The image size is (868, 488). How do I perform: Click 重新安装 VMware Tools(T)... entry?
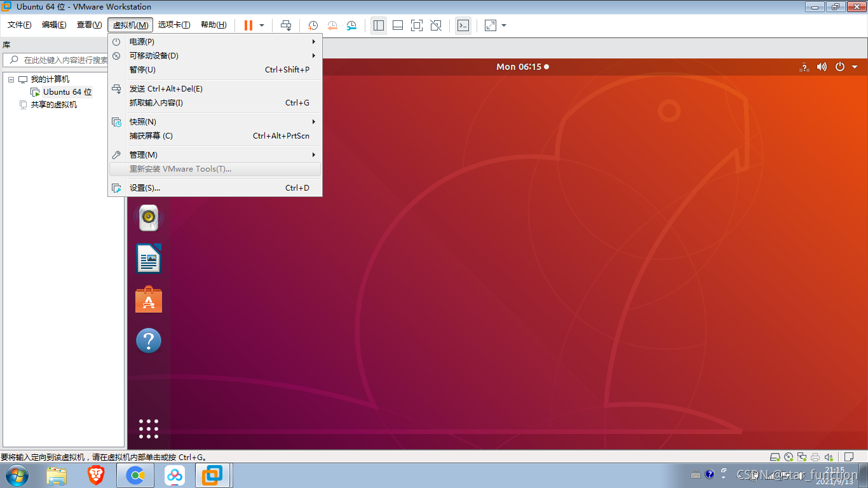pyautogui.click(x=215, y=169)
